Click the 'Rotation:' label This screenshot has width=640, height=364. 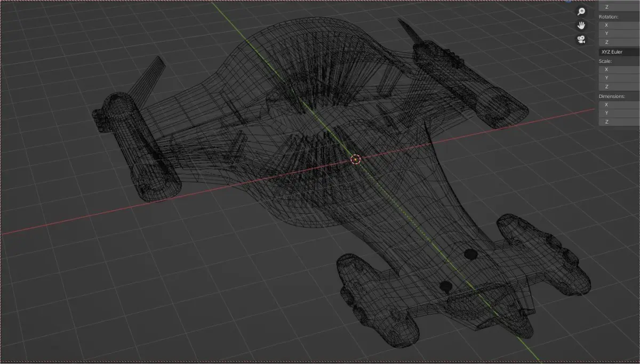(609, 17)
